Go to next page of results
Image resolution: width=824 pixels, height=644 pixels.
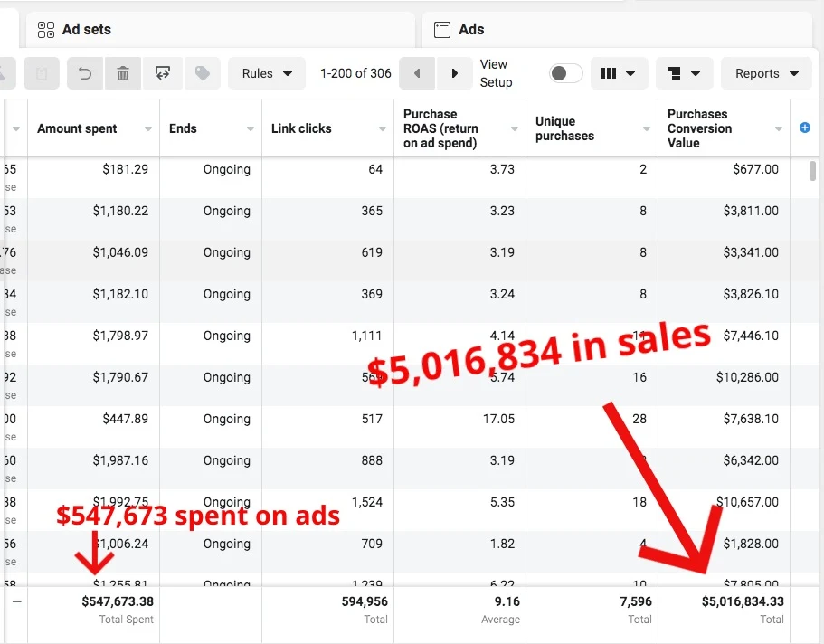(454, 73)
